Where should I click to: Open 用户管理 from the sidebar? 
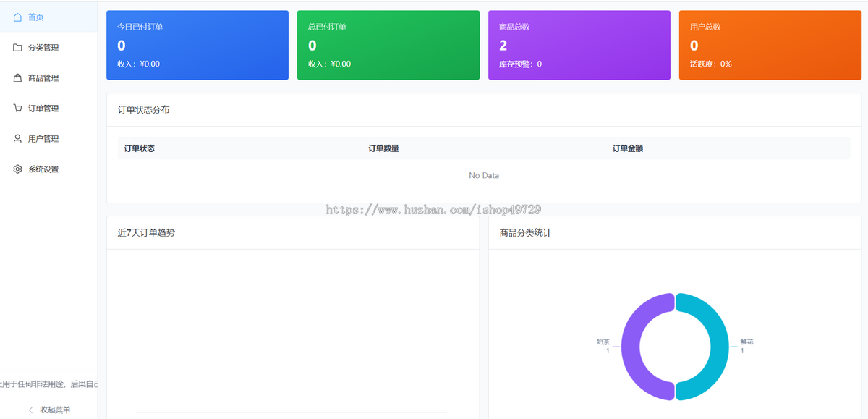click(48, 139)
